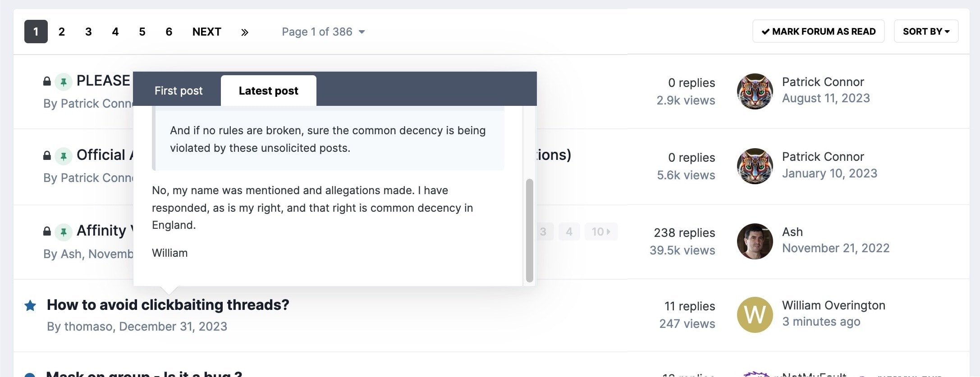Expand the 10 pages jump arrow
Image resolution: width=980 pixels, height=377 pixels.
tap(601, 232)
